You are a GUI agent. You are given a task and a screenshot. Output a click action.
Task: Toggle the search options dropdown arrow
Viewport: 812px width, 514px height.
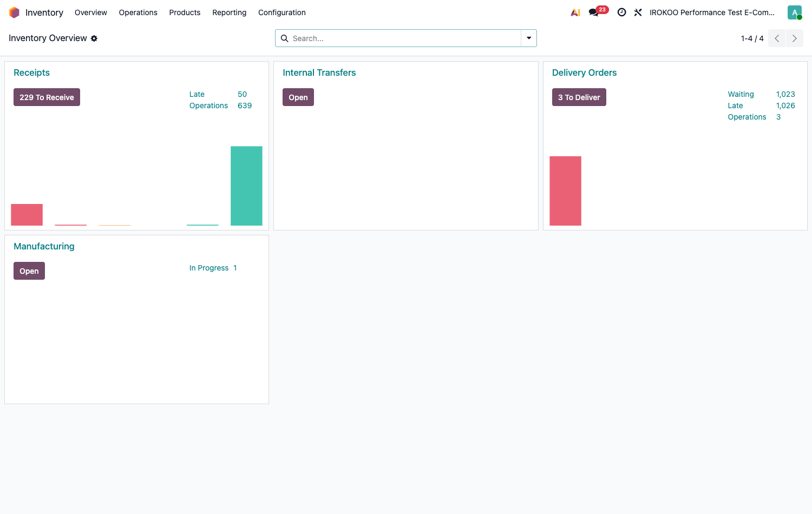point(529,38)
